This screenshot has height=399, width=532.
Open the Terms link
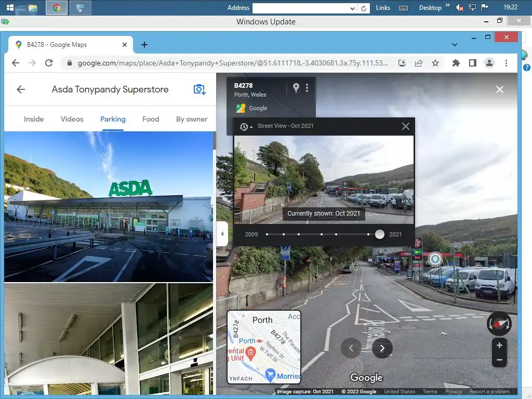click(x=430, y=392)
